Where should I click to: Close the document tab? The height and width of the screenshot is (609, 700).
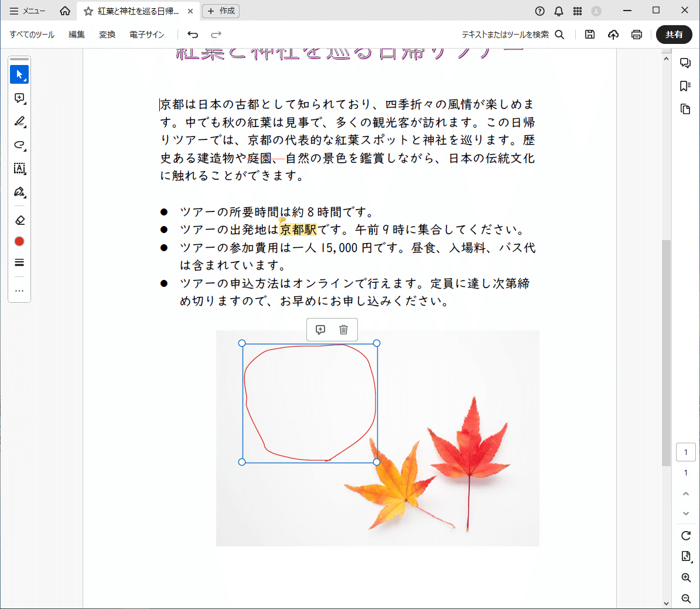[190, 11]
